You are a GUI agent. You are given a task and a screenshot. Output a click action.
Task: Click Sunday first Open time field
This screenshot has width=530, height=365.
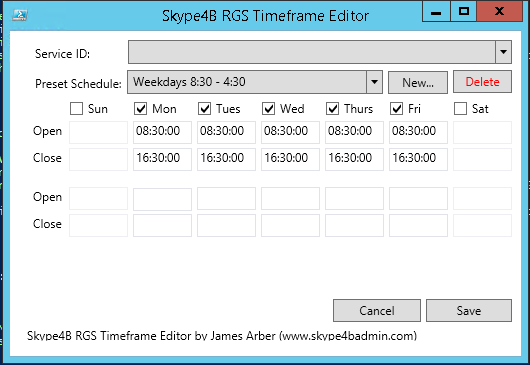point(98,132)
